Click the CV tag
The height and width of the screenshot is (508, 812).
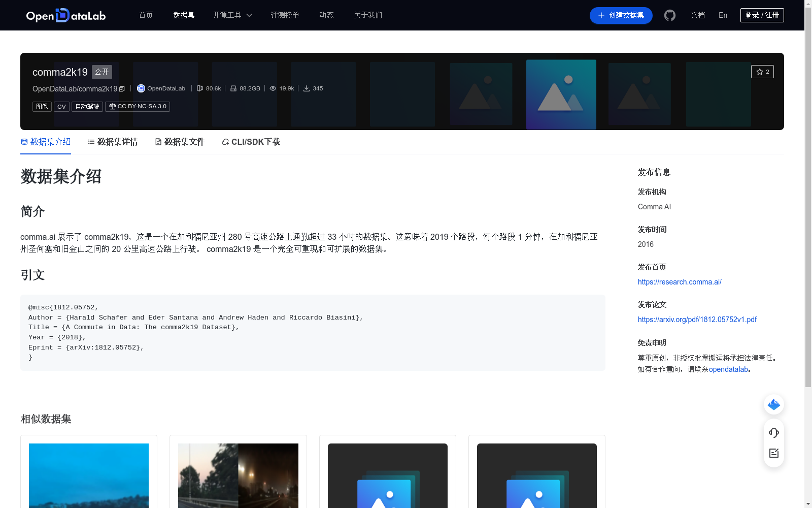(61, 107)
